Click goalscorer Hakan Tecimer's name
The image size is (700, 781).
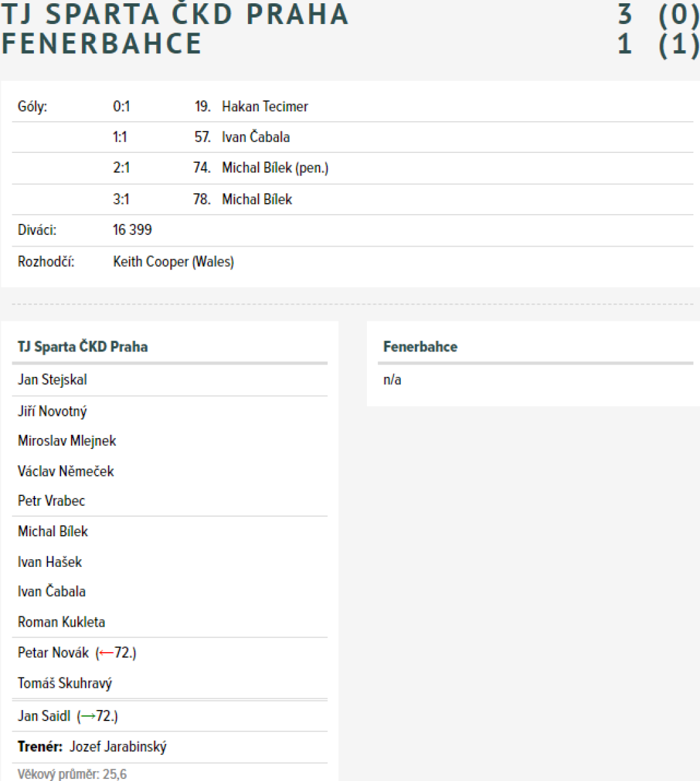click(x=265, y=106)
